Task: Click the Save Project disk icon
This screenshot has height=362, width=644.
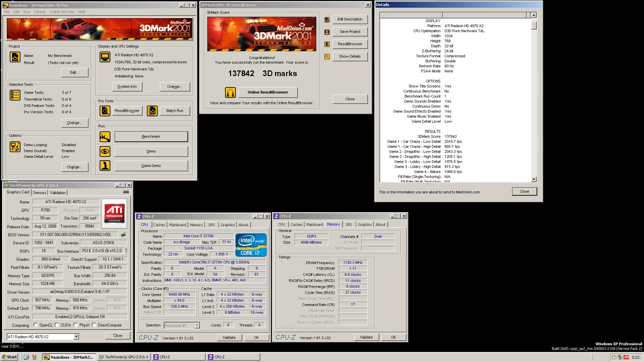Action: (327, 32)
